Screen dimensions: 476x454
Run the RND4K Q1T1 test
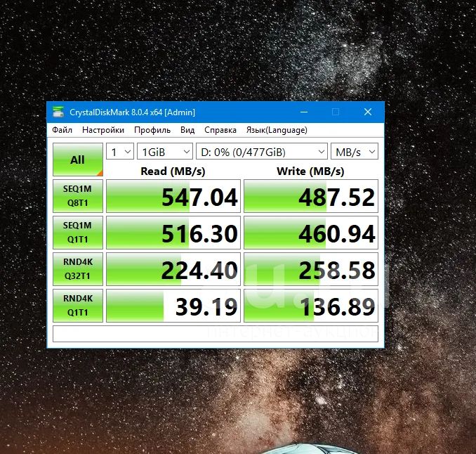[78, 306]
